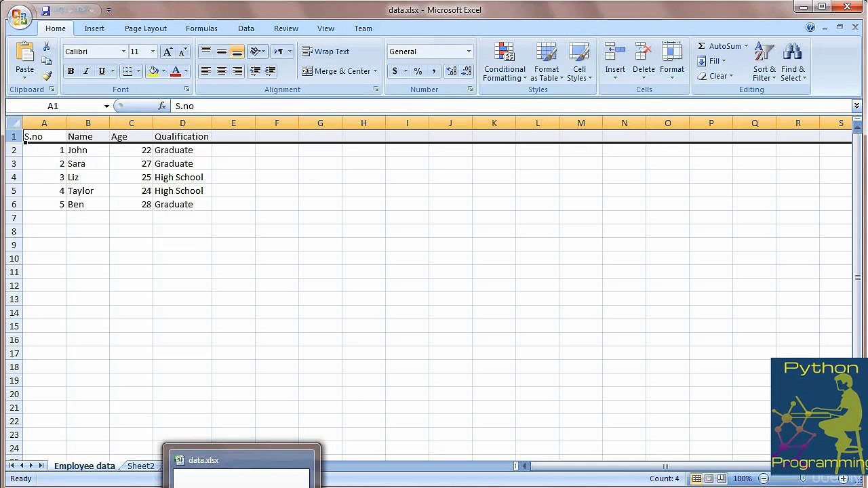
Task: Decrease decimal places
Action: 468,71
